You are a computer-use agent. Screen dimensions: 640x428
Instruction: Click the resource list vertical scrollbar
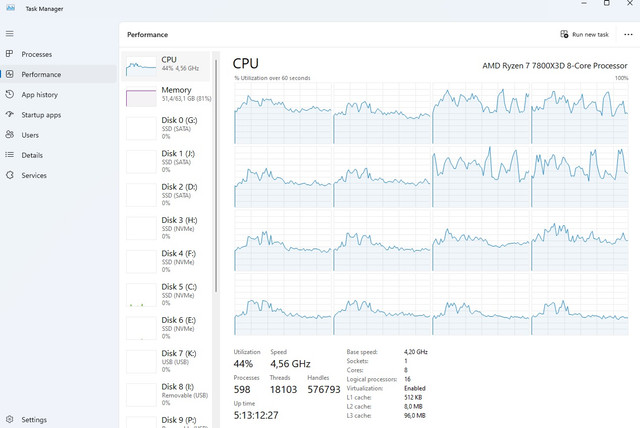(x=216, y=175)
